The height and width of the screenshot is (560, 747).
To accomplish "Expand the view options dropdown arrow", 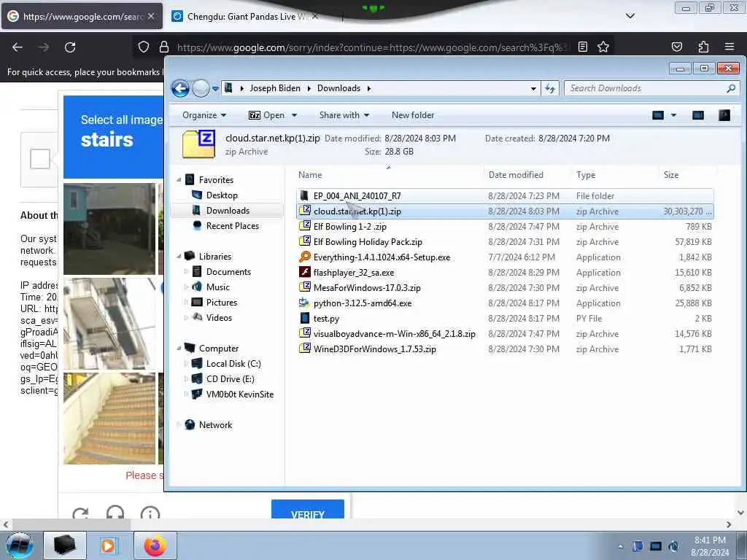I will click(673, 115).
